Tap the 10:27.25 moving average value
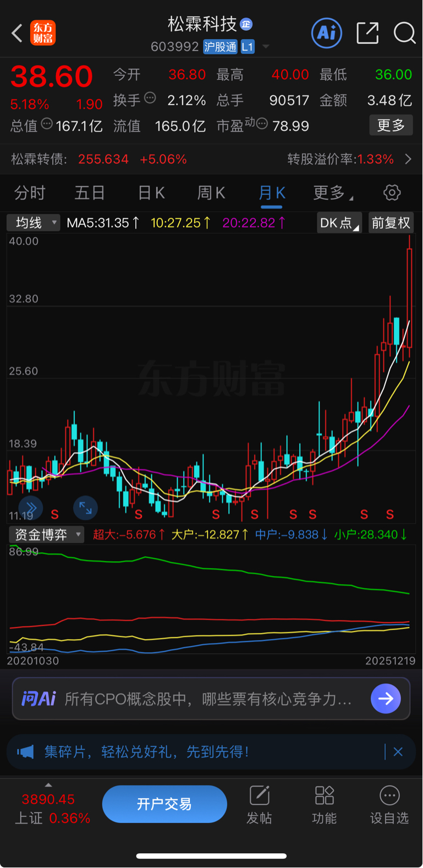Image resolution: width=423 pixels, height=868 pixels. pos(180,223)
